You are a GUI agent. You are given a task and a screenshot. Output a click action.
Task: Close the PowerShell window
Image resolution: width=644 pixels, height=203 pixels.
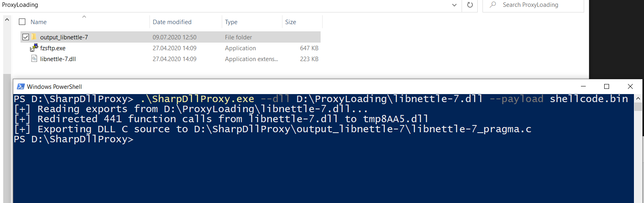pyautogui.click(x=630, y=86)
